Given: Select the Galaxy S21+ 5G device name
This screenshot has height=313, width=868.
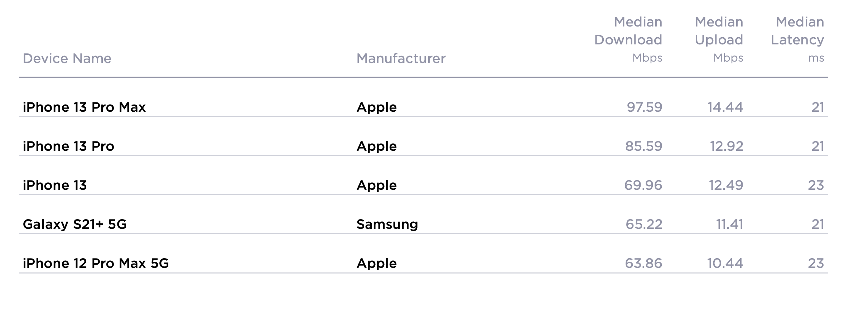Looking at the screenshot, I should click(75, 224).
